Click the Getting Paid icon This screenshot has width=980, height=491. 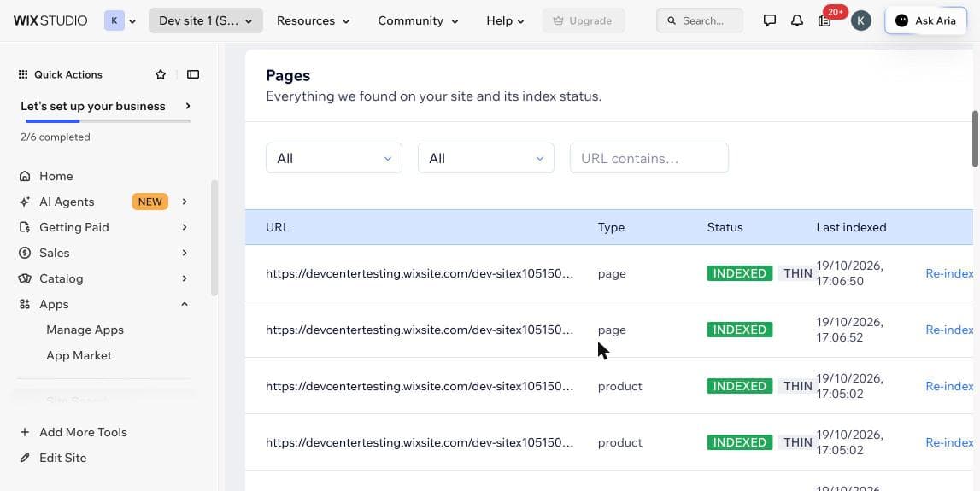[25, 227]
